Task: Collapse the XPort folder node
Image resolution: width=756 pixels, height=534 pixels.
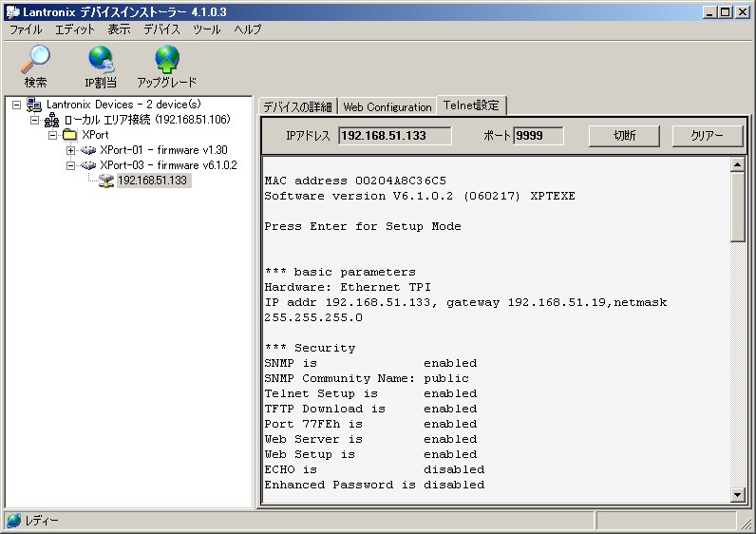Action: (x=52, y=135)
